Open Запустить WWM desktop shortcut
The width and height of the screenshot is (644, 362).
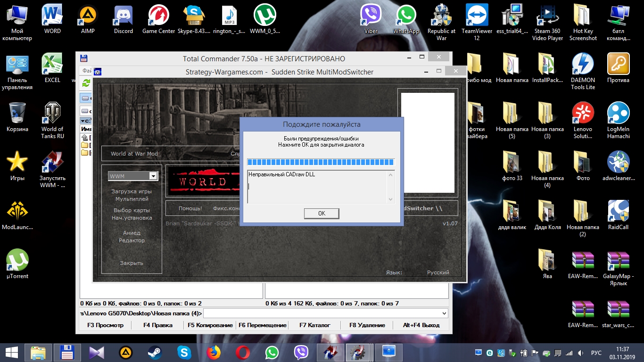[52, 169]
